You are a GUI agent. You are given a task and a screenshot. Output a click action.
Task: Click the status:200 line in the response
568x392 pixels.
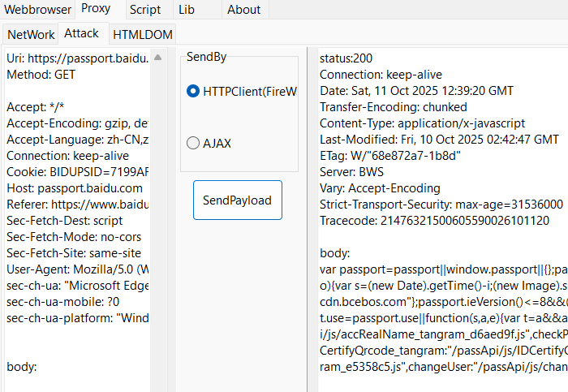[x=346, y=58]
